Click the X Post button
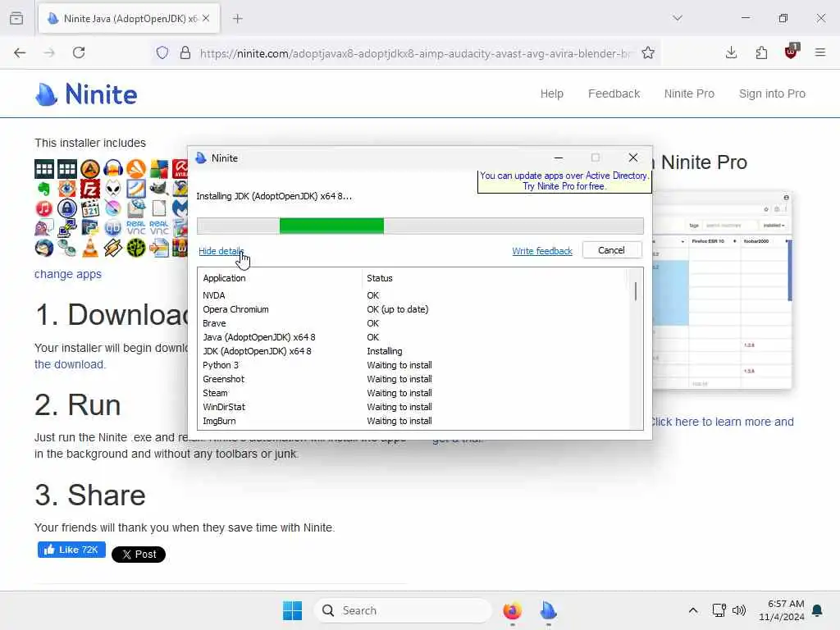 (x=138, y=555)
